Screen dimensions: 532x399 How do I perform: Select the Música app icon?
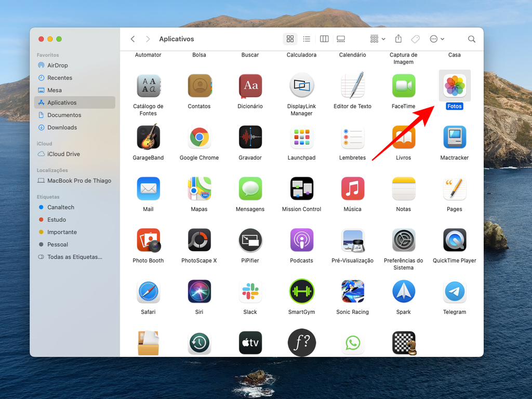[353, 189]
